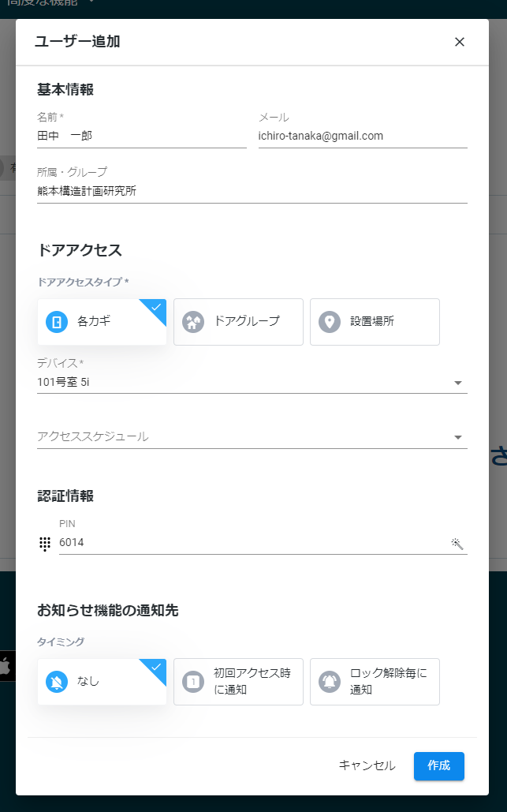
Task: Click the door icon on 各カギ
Action: click(57, 322)
